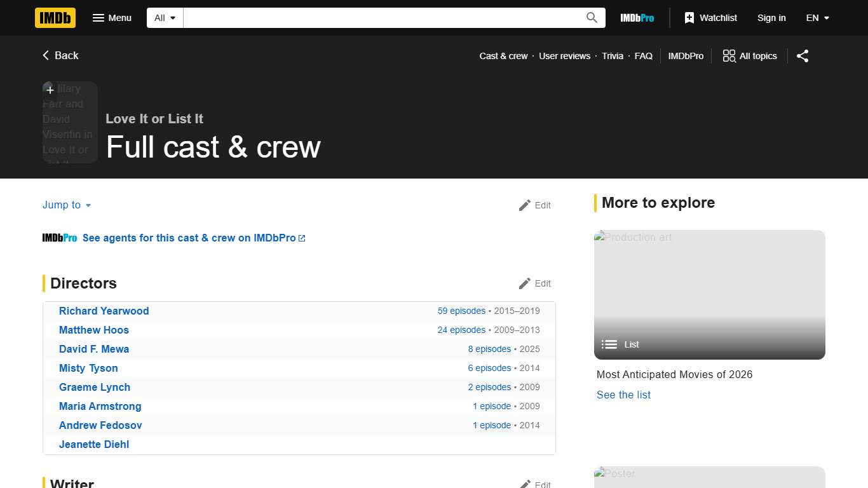Click Sign in
Image resolution: width=868 pixels, height=488 pixels.
pyautogui.click(x=771, y=18)
